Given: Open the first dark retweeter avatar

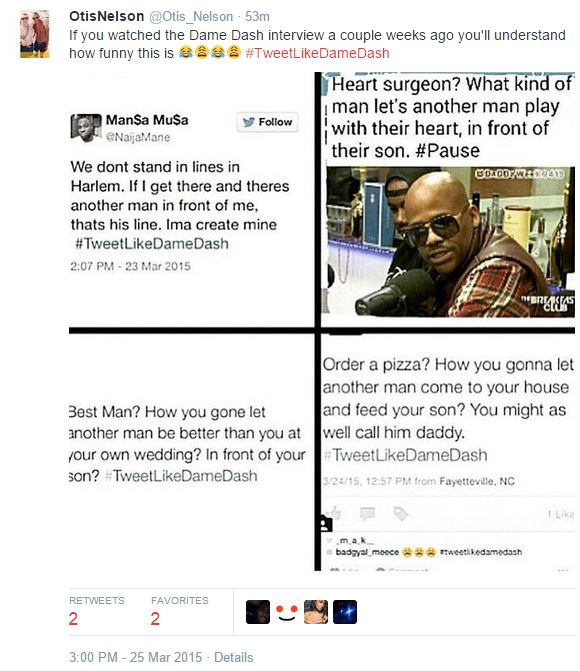Looking at the screenshot, I should click(258, 612).
